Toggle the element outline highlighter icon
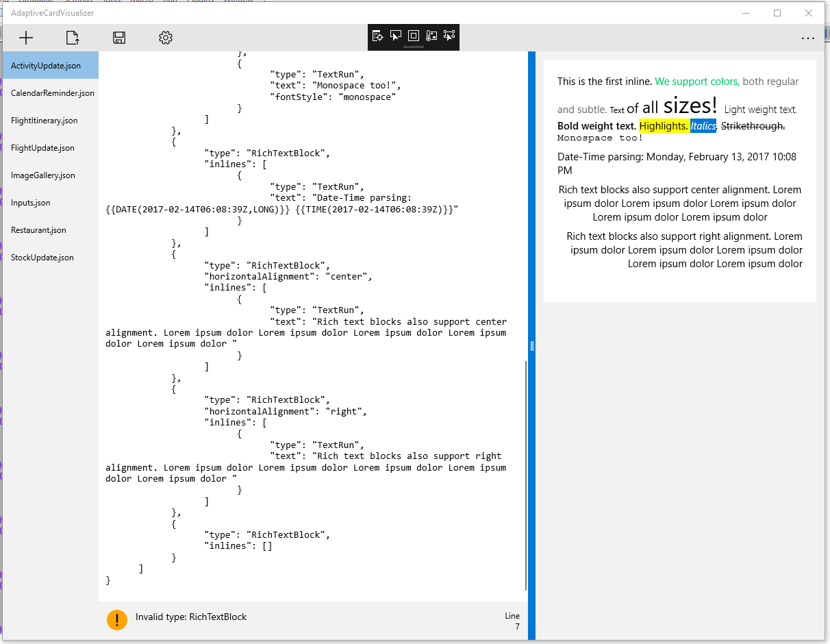This screenshot has width=830, height=644. pyautogui.click(x=413, y=36)
